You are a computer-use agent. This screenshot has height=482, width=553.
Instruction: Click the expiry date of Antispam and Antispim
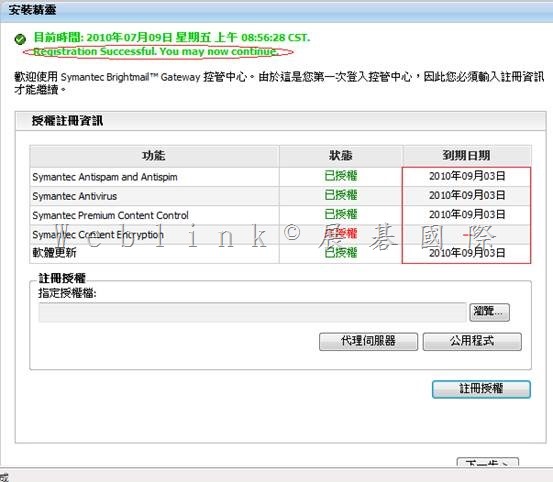(x=467, y=176)
